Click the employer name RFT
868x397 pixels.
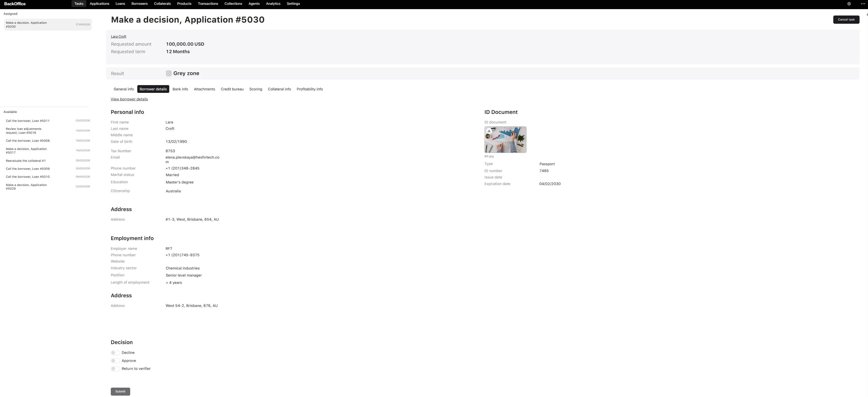point(169,249)
